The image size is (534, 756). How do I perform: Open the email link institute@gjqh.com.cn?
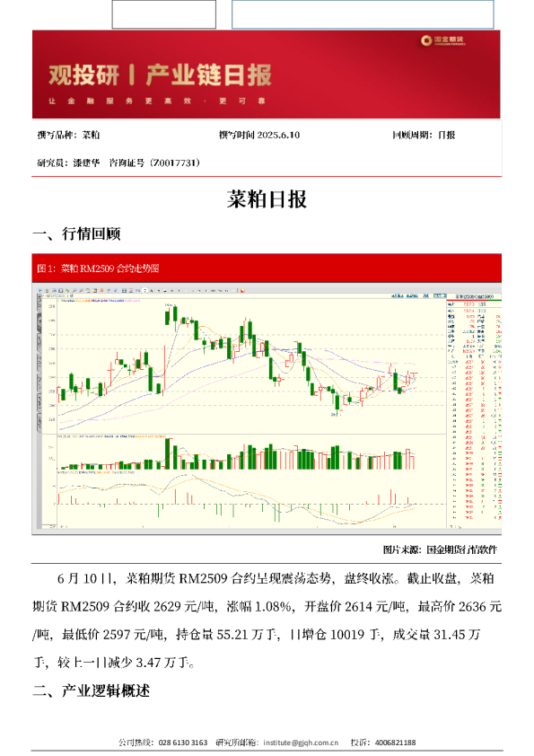point(301,743)
